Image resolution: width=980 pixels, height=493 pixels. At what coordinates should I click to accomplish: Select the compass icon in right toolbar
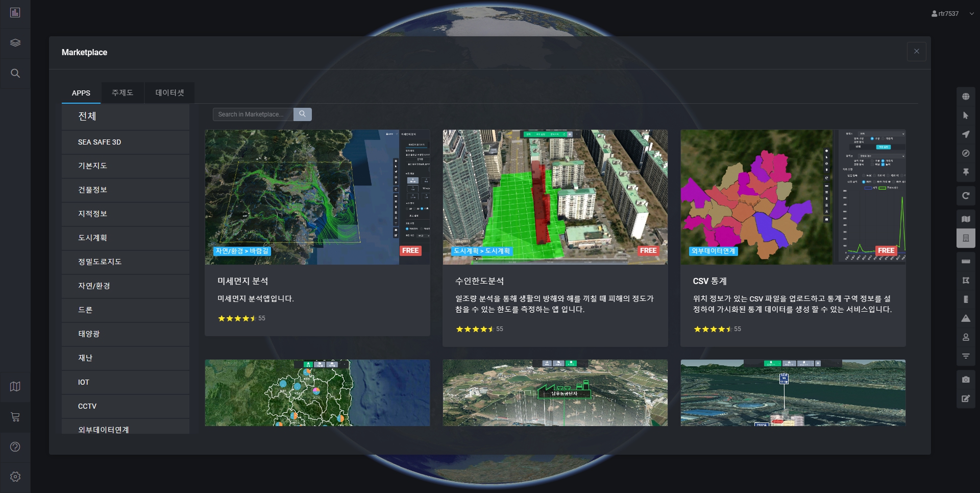pyautogui.click(x=966, y=153)
